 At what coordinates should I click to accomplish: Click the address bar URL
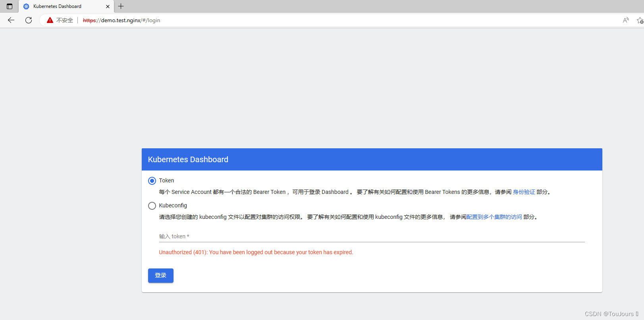point(121,20)
